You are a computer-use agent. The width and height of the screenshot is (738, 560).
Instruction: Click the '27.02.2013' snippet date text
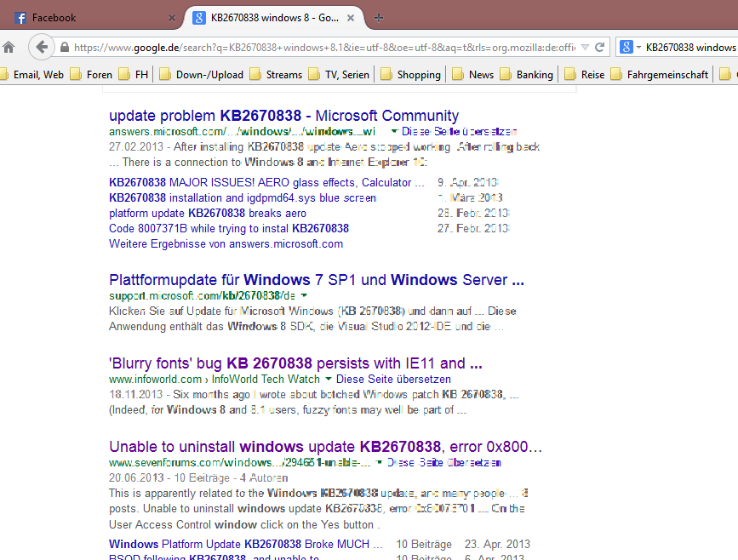[136, 147]
